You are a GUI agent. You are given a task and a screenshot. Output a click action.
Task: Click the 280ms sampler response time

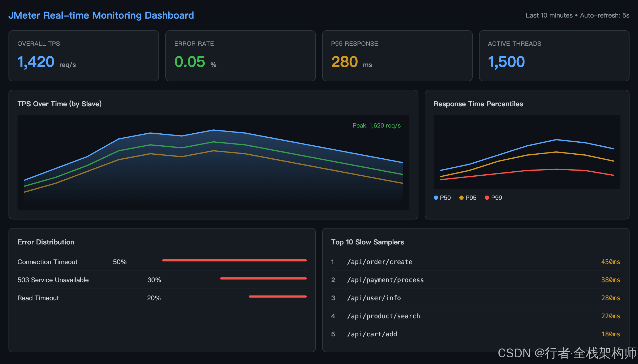611,298
